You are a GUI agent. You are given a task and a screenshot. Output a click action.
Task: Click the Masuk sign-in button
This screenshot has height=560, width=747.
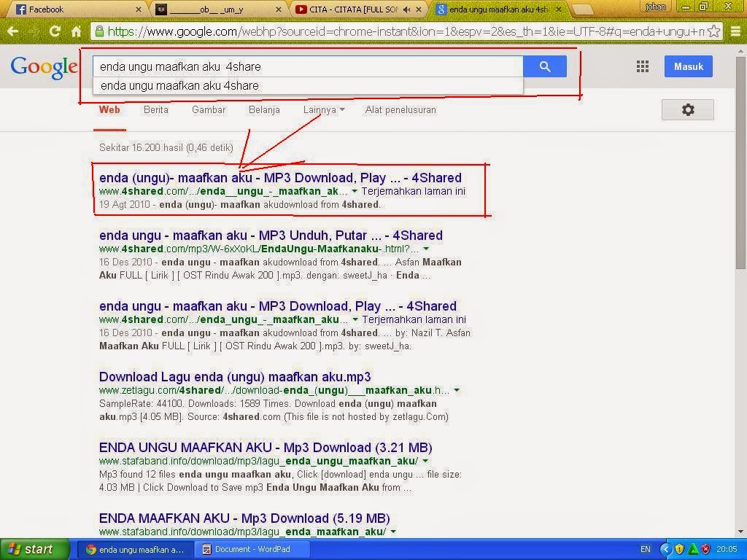pyautogui.click(x=687, y=66)
